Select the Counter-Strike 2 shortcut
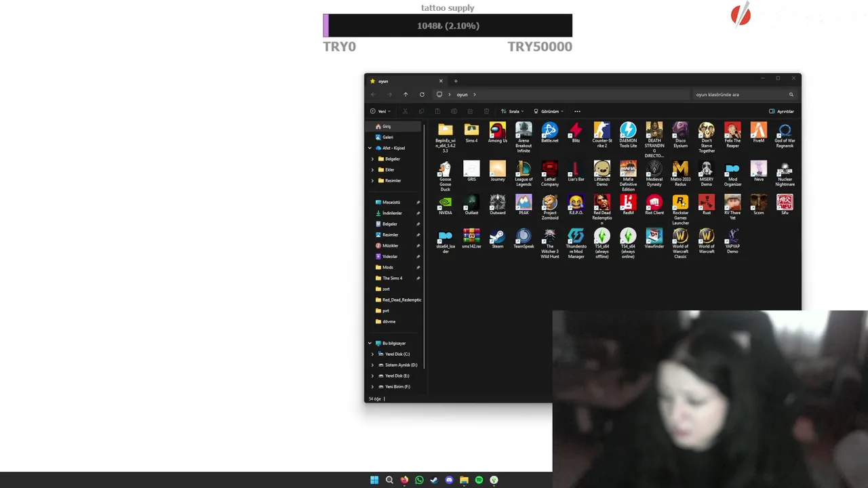The image size is (868, 488). [x=602, y=135]
